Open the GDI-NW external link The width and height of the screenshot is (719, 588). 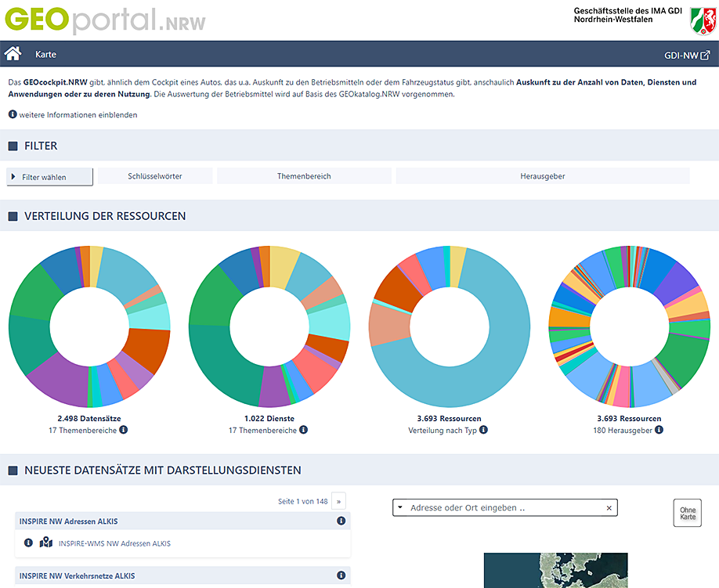point(687,55)
